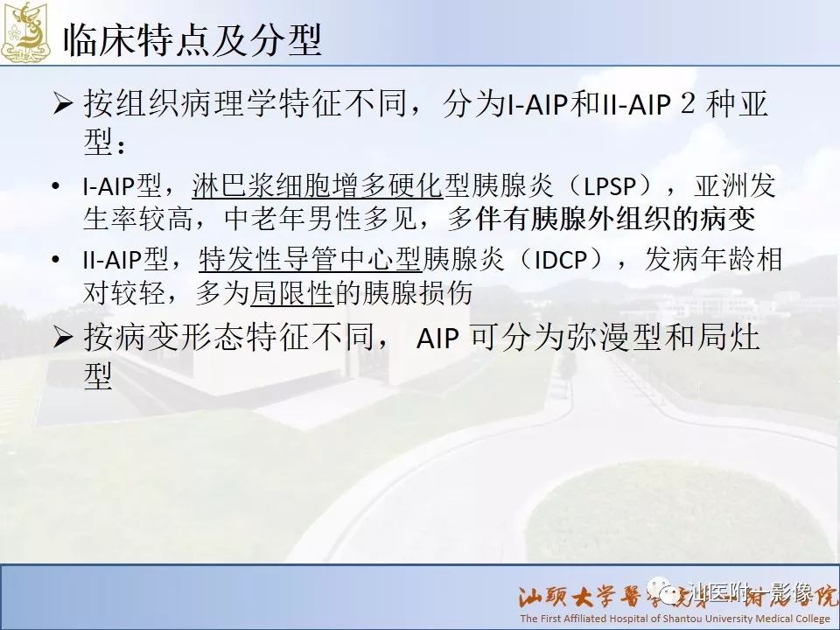Click The First Affiliated Hospital footer text
Viewport: 840px width, 630px height.
coord(675,618)
